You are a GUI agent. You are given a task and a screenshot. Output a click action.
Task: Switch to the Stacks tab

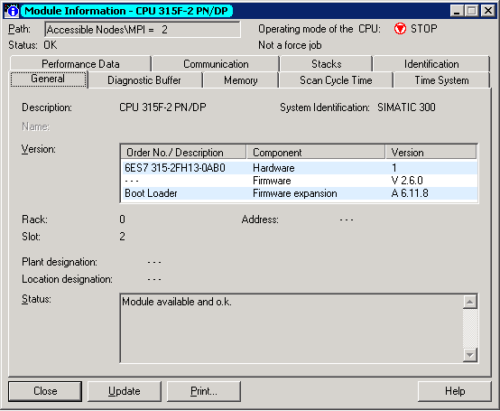326,64
